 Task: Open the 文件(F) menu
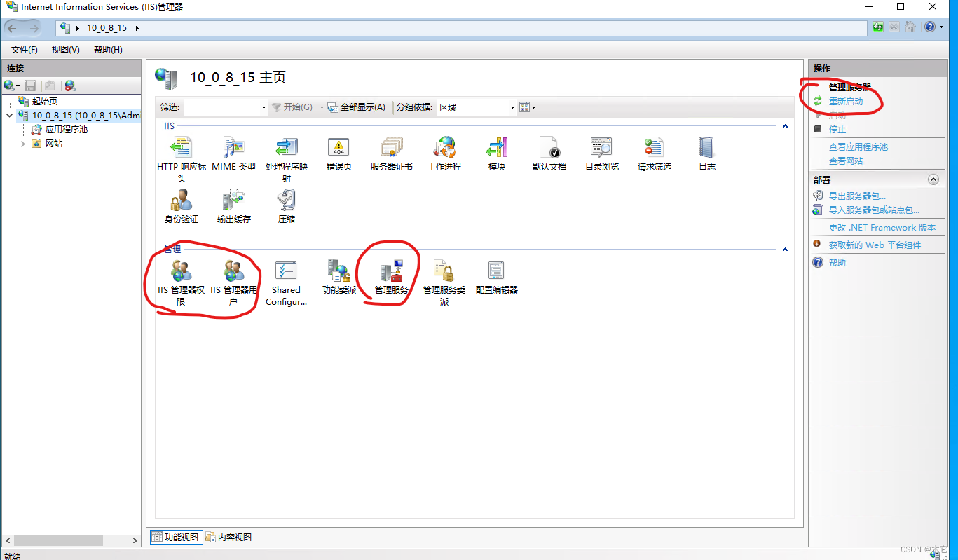[x=25, y=50]
